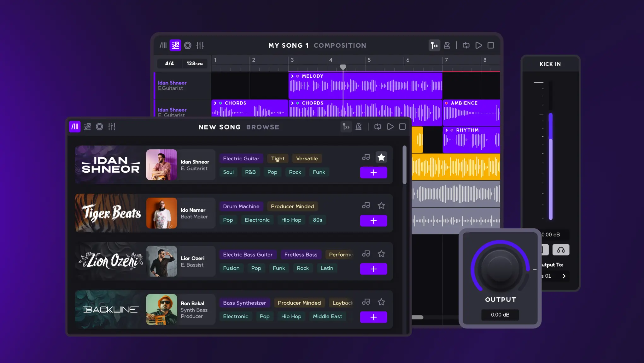Add Lior Ozeri using the plus button
The image size is (644, 363).
pos(373,269)
